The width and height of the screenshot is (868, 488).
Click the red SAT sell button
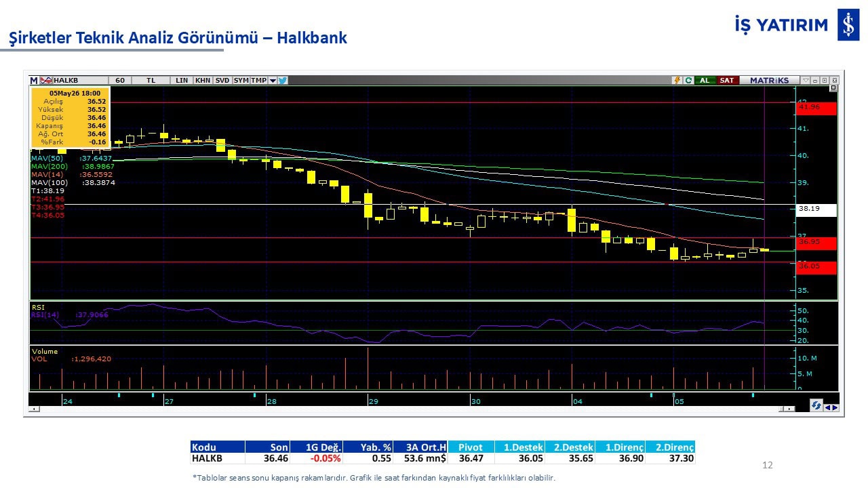tap(727, 80)
